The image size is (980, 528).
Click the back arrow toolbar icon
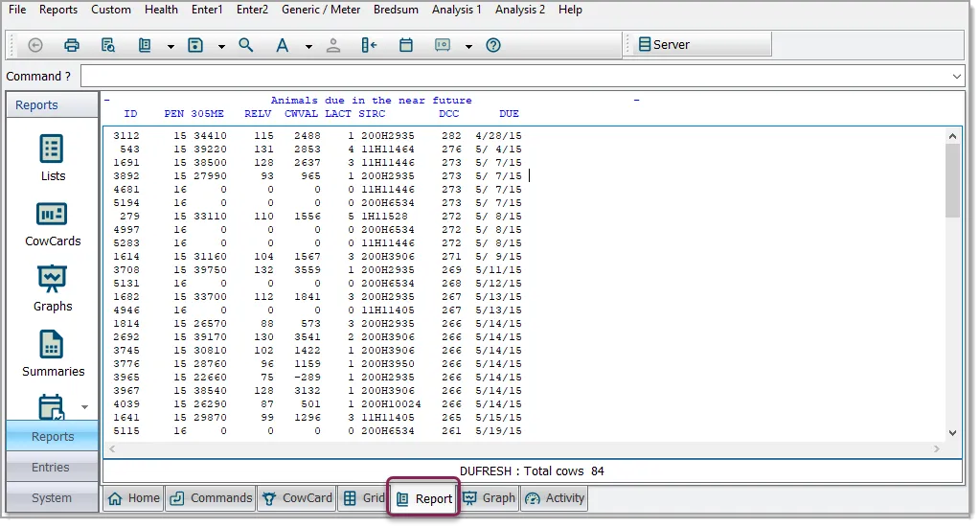click(35, 45)
